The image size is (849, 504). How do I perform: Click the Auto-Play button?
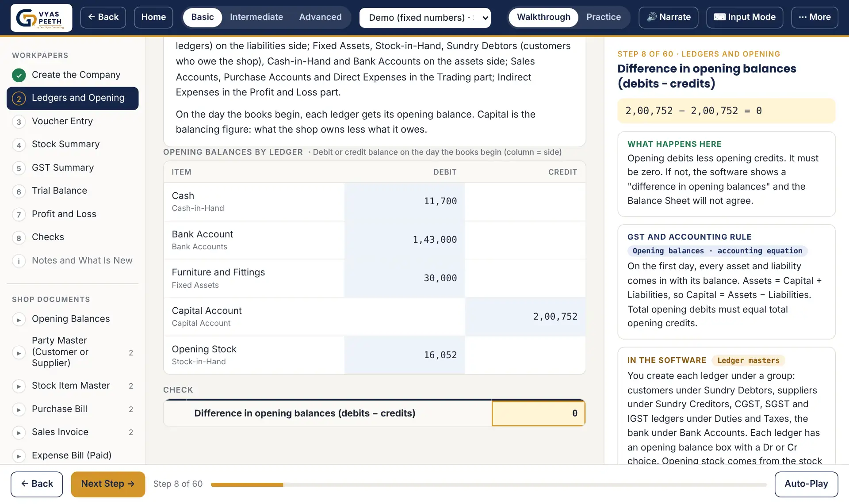806,484
